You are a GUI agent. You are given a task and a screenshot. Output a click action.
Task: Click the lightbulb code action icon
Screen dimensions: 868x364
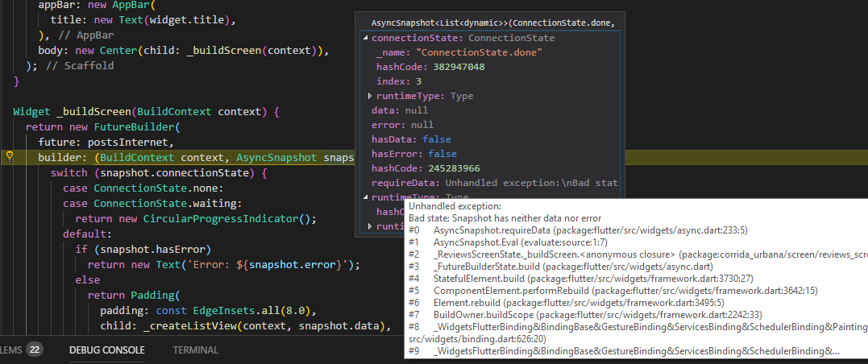(9, 157)
